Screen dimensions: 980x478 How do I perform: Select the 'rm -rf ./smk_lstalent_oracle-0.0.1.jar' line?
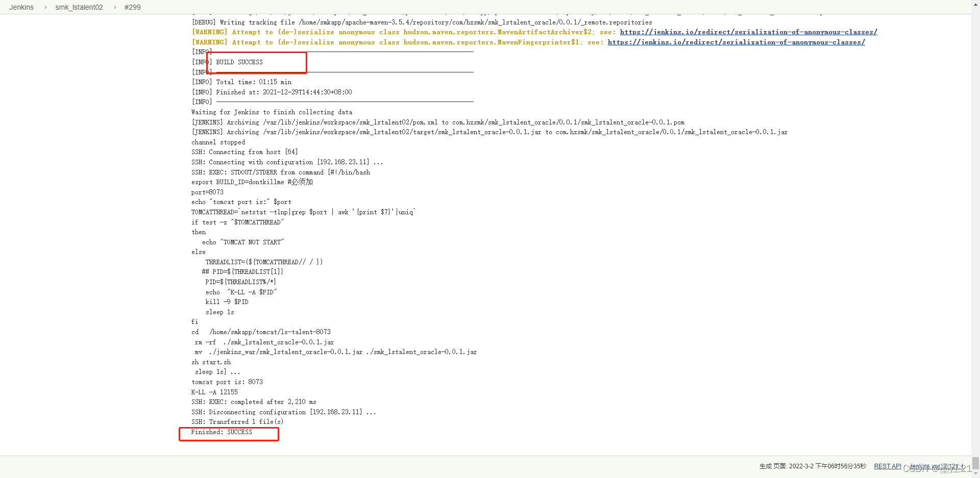pyautogui.click(x=264, y=342)
